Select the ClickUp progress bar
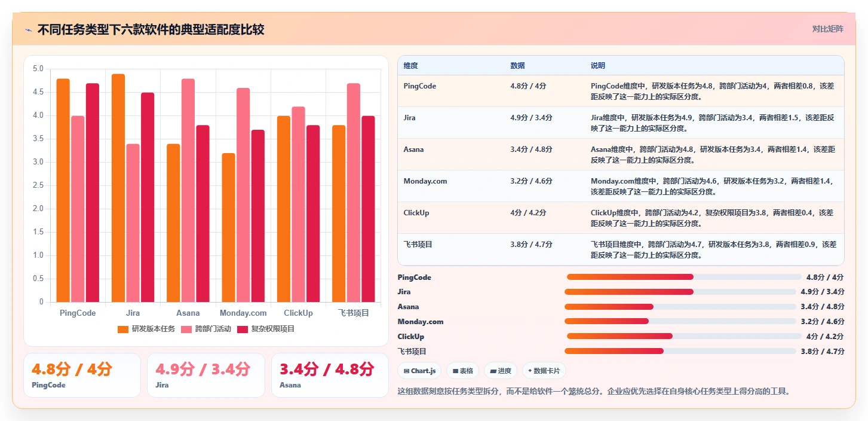Image resolution: width=868 pixels, height=421 pixels. (684, 337)
